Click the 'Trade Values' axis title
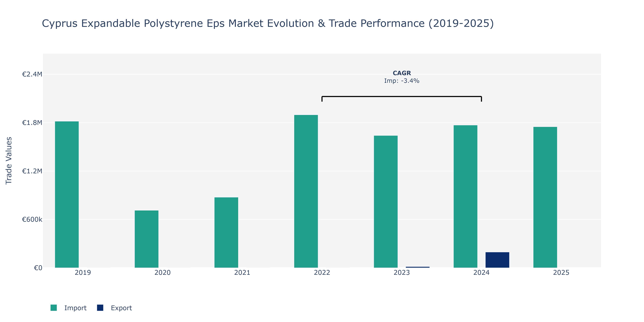Screen dimensions: 644x322 [9, 160]
